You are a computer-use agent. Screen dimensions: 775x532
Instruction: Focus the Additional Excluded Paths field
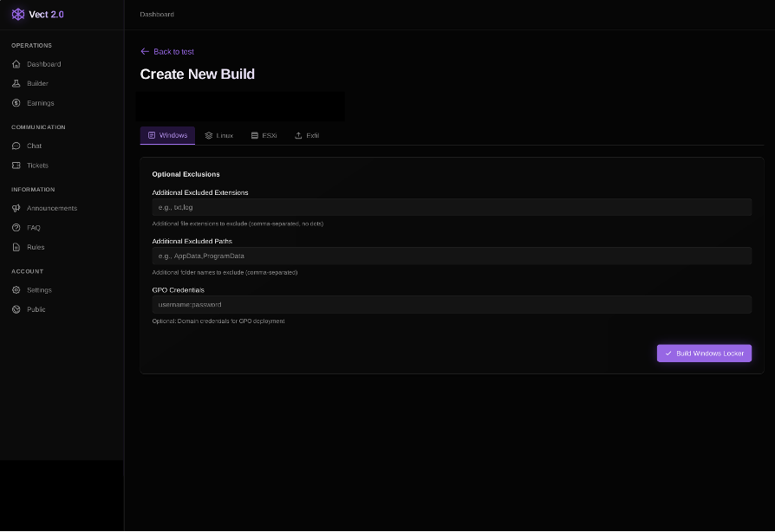click(x=452, y=256)
